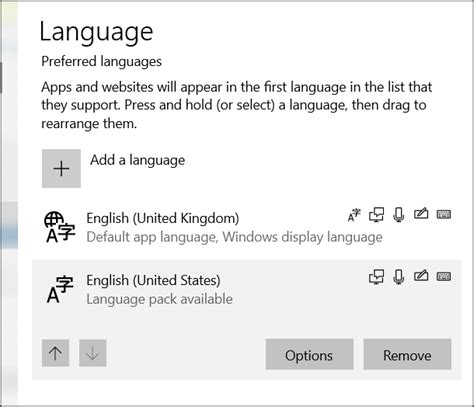Click keyboard icon for English (United States)
The height and width of the screenshot is (407, 474).
[444, 276]
